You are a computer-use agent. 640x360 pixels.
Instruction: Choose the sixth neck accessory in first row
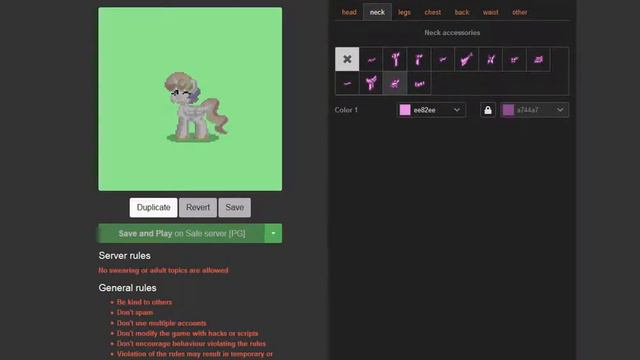coord(467,59)
